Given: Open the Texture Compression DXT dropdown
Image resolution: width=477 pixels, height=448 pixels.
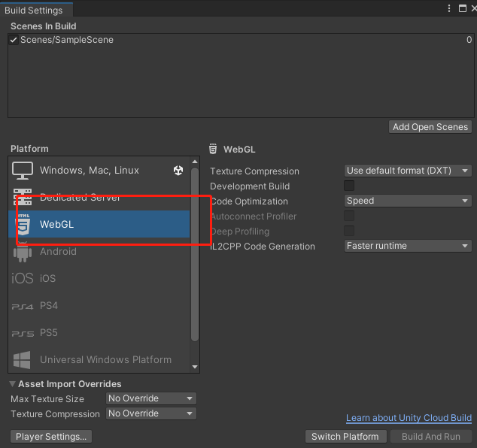Looking at the screenshot, I should [408, 171].
